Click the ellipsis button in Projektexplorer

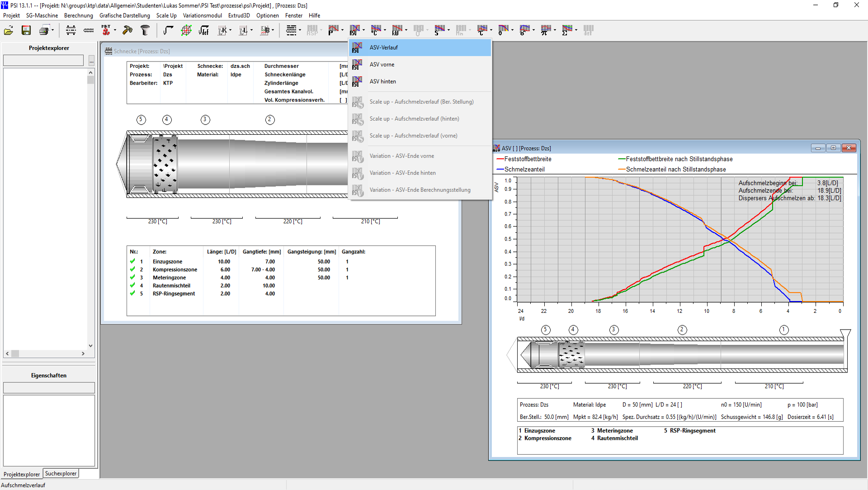tap(91, 61)
